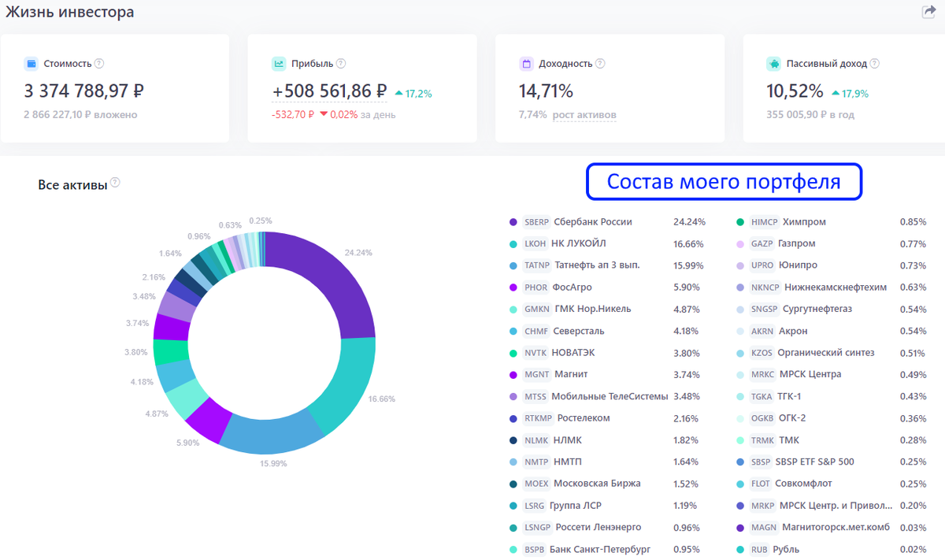Click the Прибыль chart icon

[x=278, y=63]
